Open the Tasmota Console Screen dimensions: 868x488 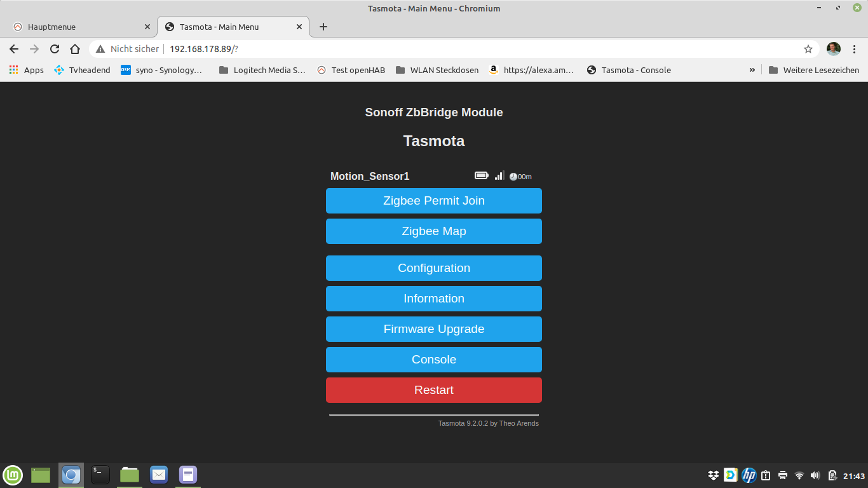point(434,360)
